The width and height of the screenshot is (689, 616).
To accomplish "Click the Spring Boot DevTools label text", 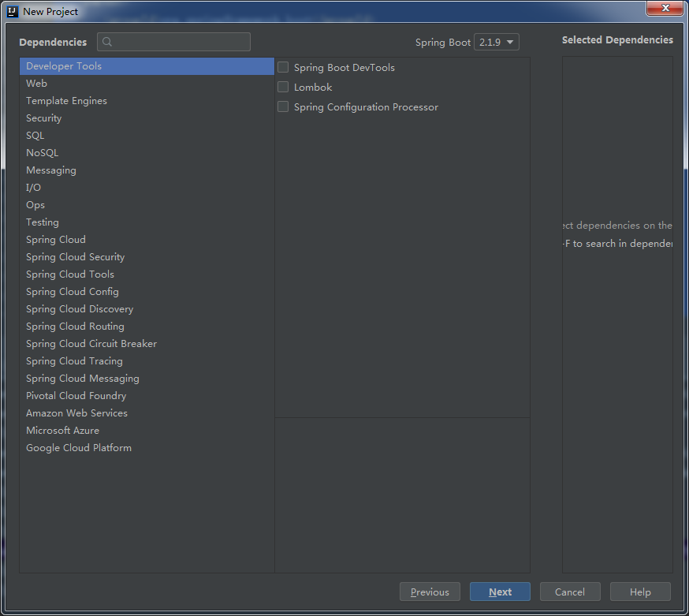I will click(x=344, y=68).
